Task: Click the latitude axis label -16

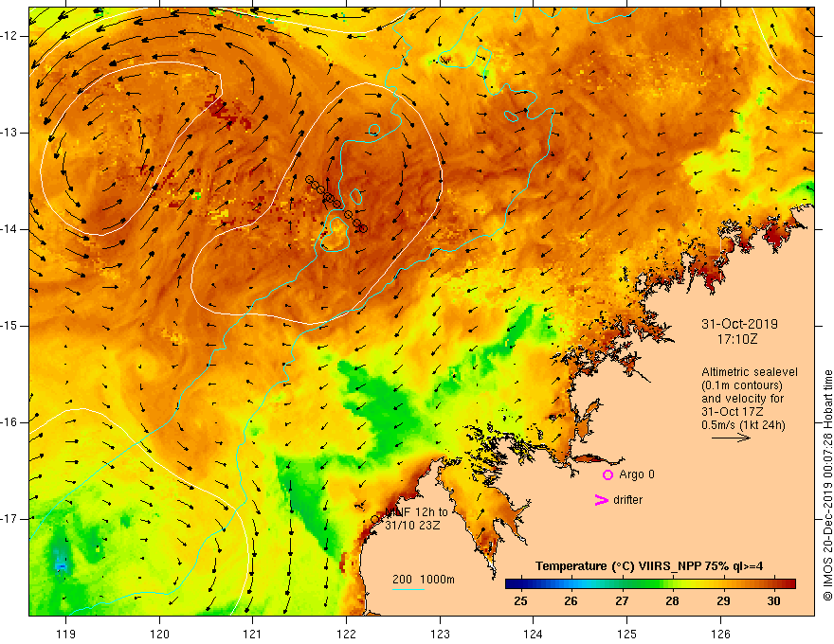Action: coord(9,422)
